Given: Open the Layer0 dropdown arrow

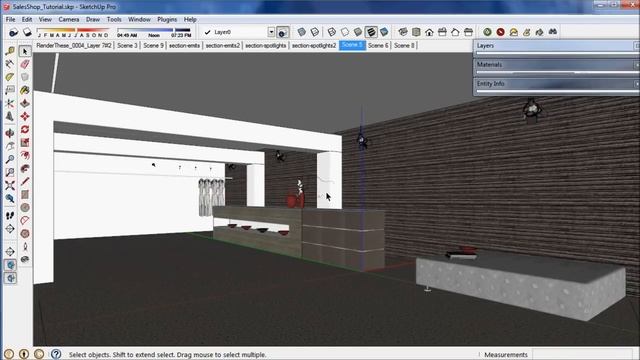Looking at the screenshot, I should pos(271,32).
